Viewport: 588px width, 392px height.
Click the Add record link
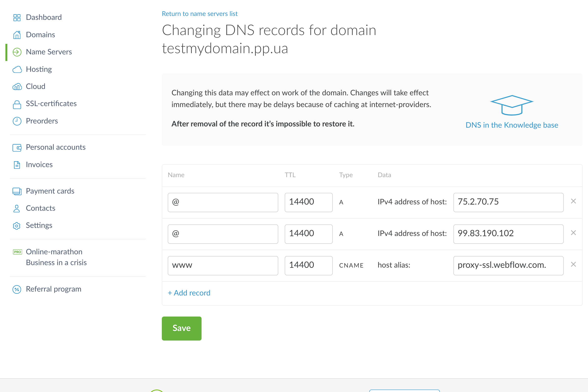pos(189,293)
